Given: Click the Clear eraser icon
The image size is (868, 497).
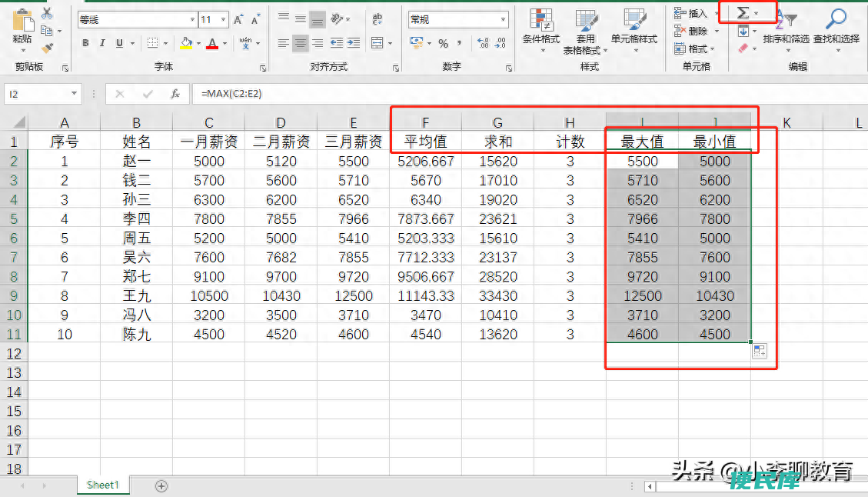Looking at the screenshot, I should 743,48.
